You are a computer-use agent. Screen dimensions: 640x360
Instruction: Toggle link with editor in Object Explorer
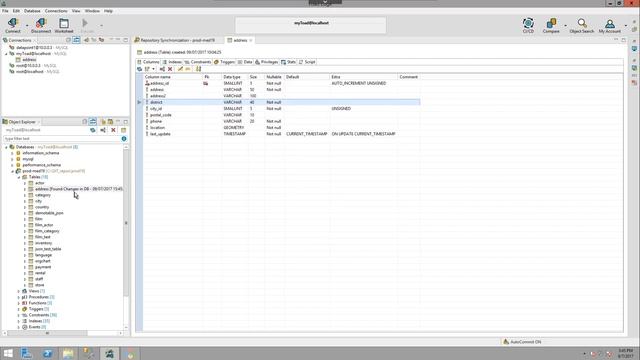[x=93, y=122]
